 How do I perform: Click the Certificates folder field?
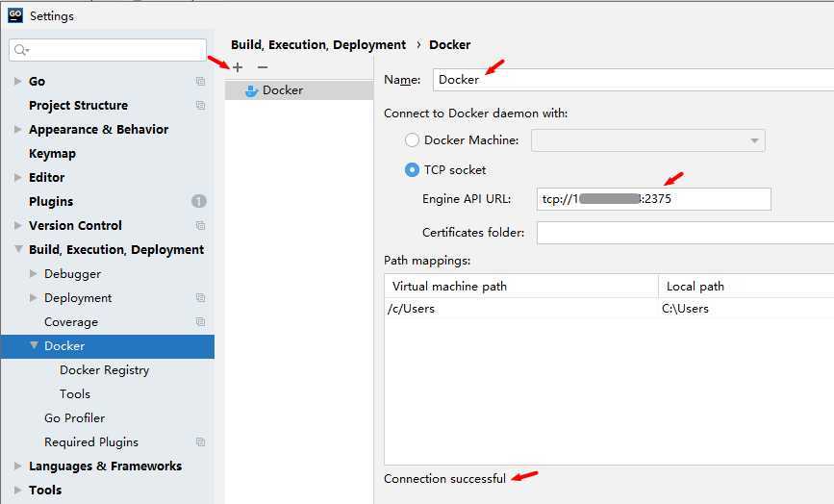pyautogui.click(x=685, y=233)
